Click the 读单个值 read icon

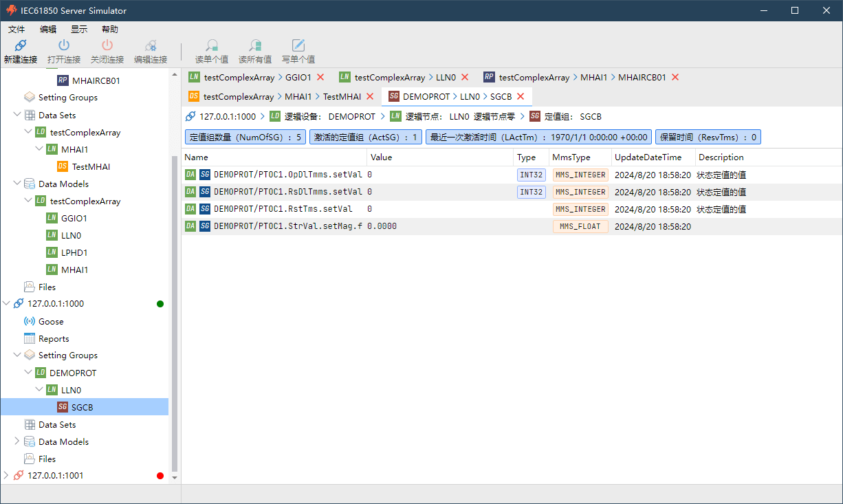(212, 46)
